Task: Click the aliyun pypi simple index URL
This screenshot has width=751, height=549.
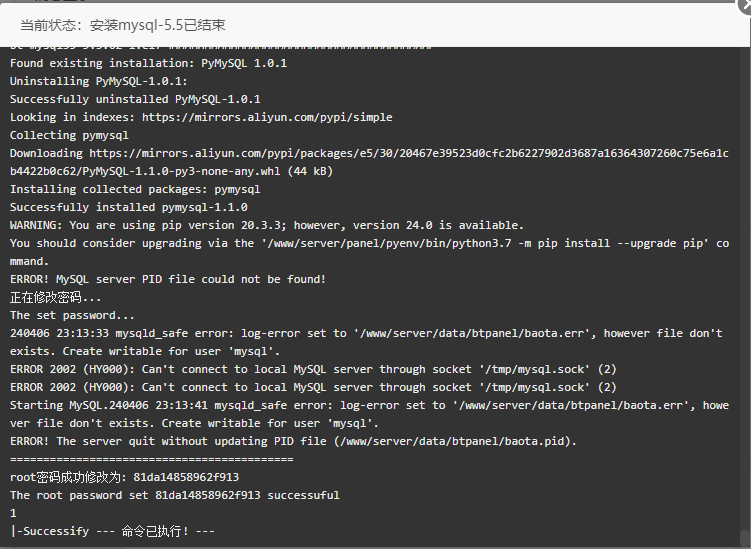Action: (x=267, y=117)
